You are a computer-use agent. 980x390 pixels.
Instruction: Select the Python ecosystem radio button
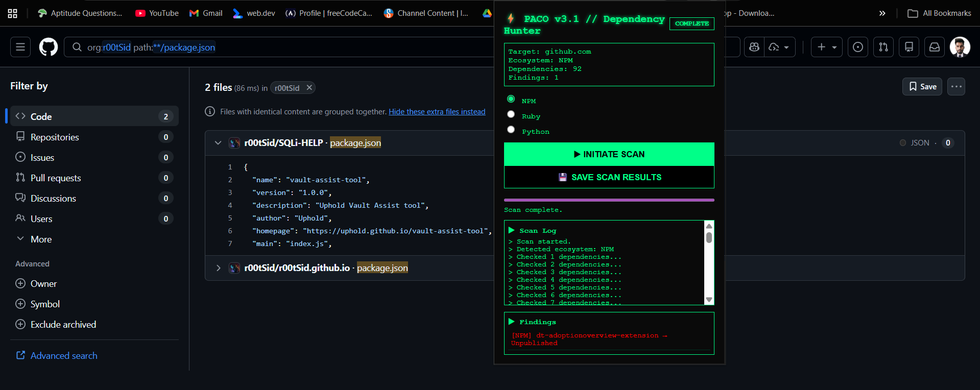coord(511,130)
